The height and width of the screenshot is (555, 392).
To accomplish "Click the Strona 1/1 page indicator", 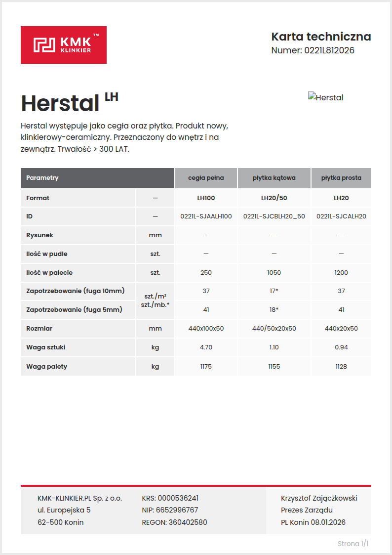I will pyautogui.click(x=353, y=543).
